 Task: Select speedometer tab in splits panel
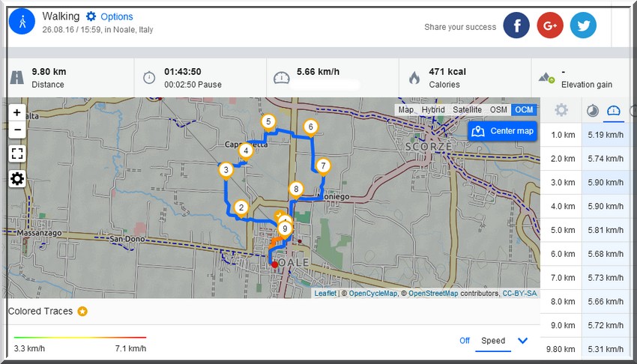[613, 110]
